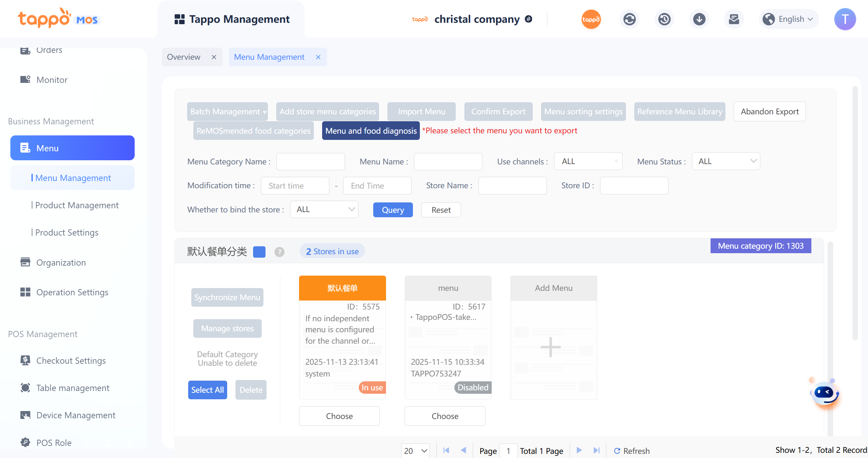Open the messages inbox icon
The image size is (868, 458).
click(734, 19)
